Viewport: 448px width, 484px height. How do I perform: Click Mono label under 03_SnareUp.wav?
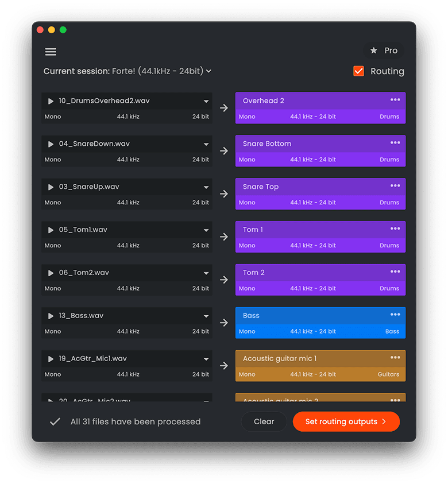pos(53,203)
